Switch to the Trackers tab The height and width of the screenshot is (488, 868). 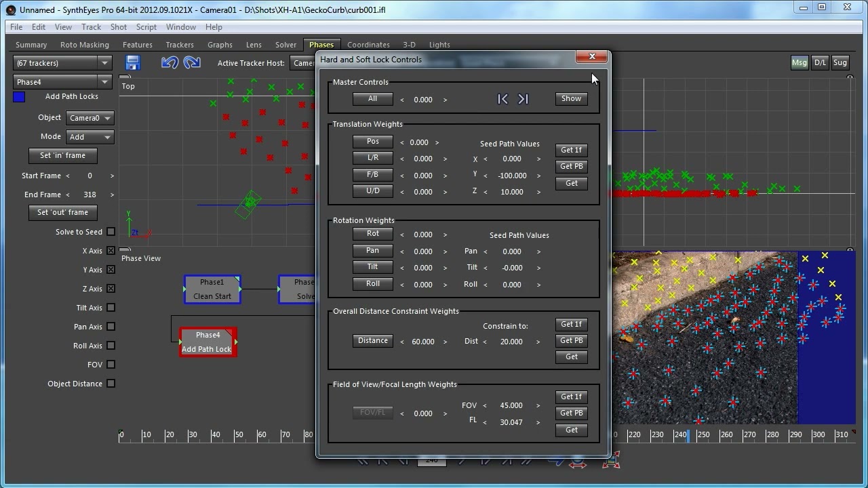tap(180, 45)
